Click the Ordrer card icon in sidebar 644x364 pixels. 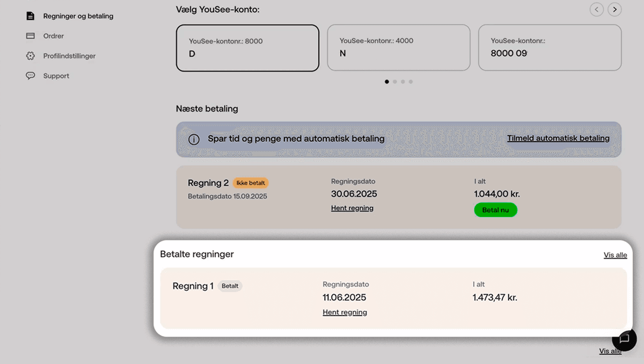(x=31, y=36)
